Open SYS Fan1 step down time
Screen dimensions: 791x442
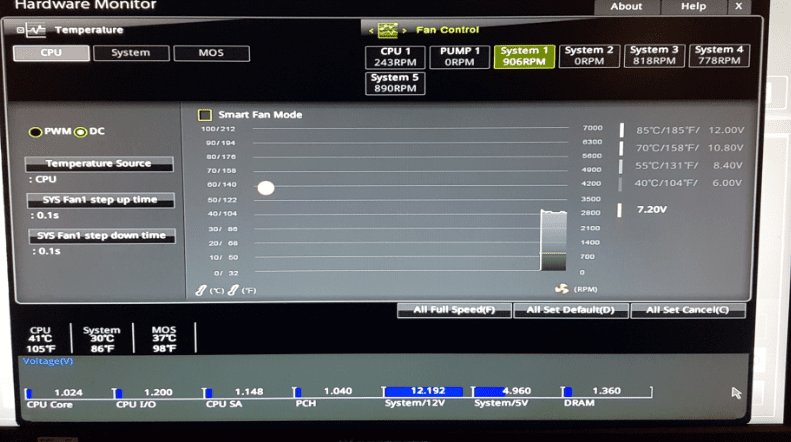(101, 236)
